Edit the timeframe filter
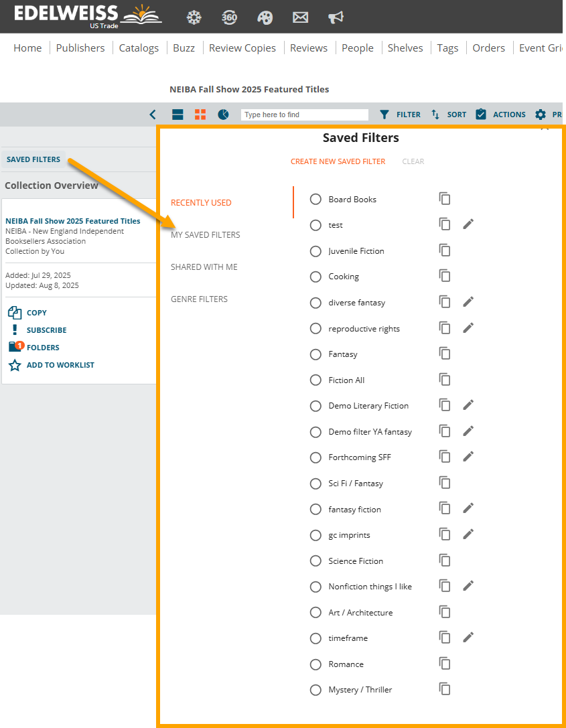Screen dimensions: 566x728 click(x=468, y=638)
